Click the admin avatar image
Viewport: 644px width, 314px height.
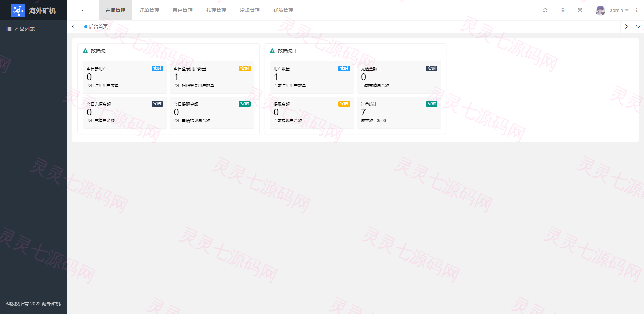tap(600, 10)
